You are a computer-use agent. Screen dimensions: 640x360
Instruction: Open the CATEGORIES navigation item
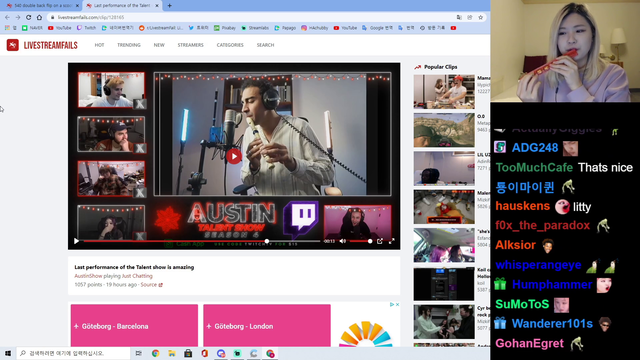coord(230,45)
